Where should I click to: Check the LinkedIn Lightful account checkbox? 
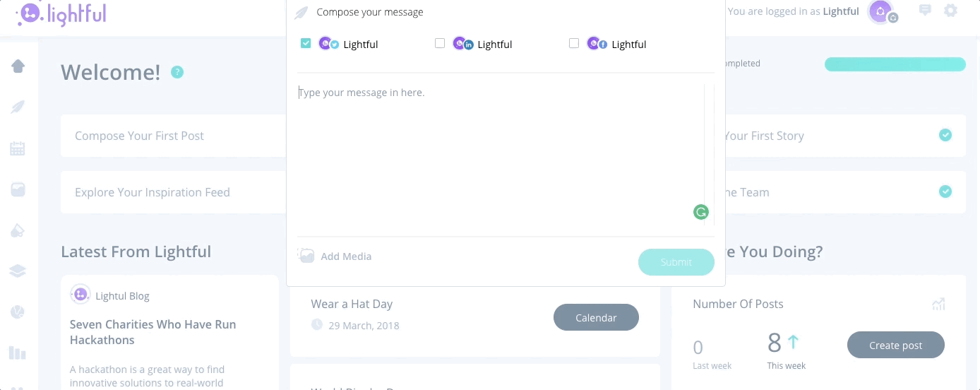pos(440,43)
